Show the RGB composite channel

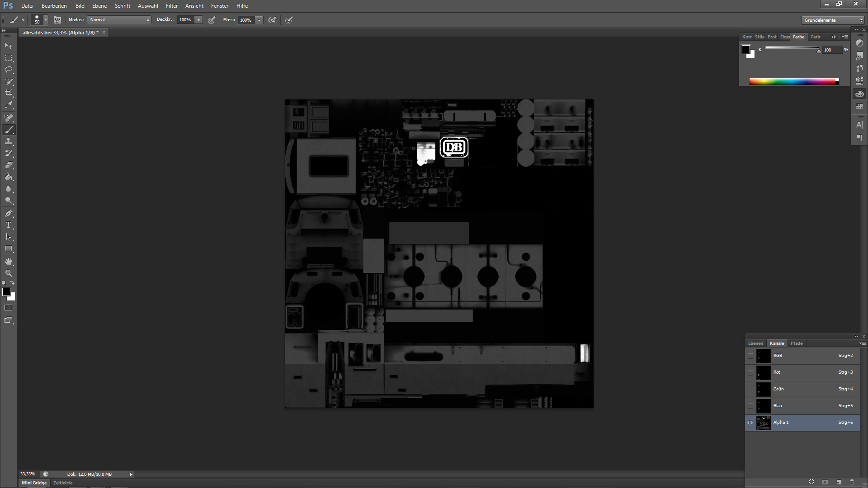[750, 356]
